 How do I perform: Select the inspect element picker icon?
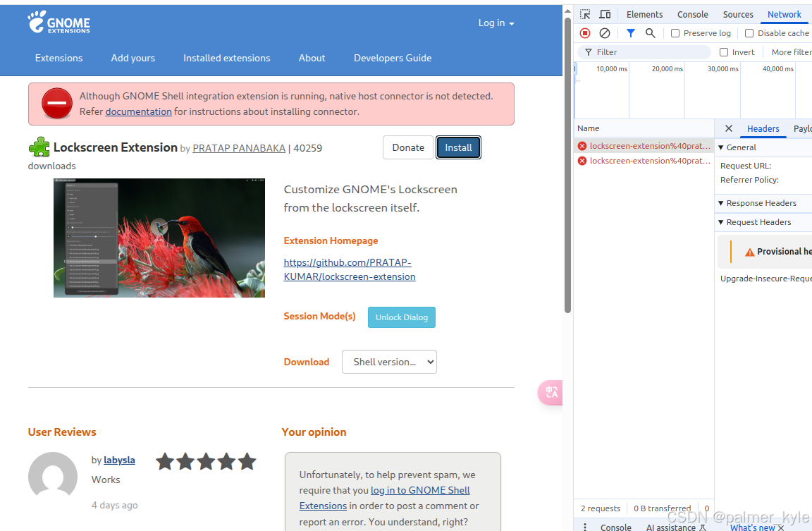585,15
